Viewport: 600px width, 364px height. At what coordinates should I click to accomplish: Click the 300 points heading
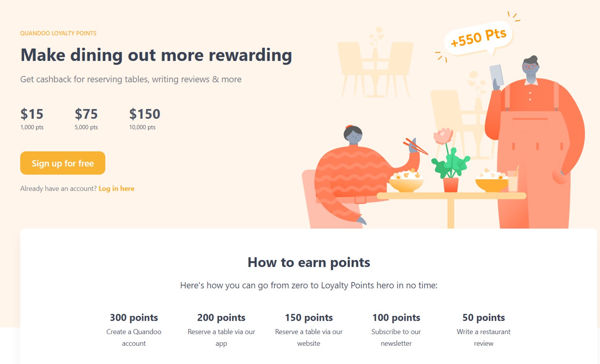click(134, 317)
